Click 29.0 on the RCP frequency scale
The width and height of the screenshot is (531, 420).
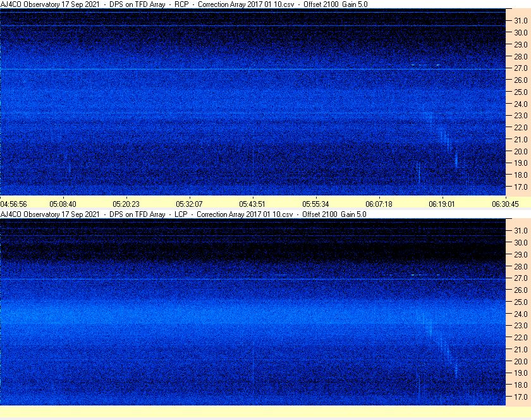tap(521, 44)
